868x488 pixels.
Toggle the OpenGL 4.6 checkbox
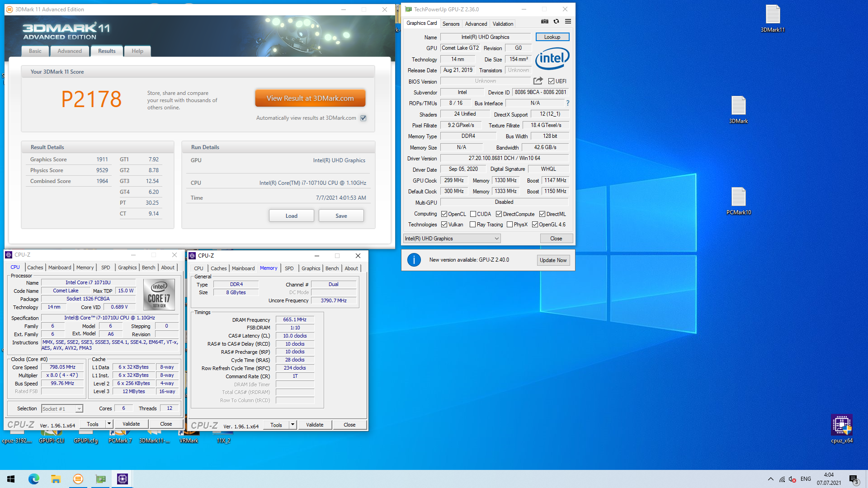(535, 225)
